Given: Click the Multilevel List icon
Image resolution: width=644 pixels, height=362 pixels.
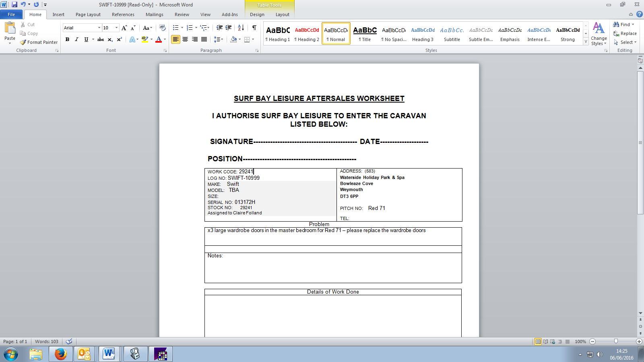Looking at the screenshot, I should coord(204,28).
